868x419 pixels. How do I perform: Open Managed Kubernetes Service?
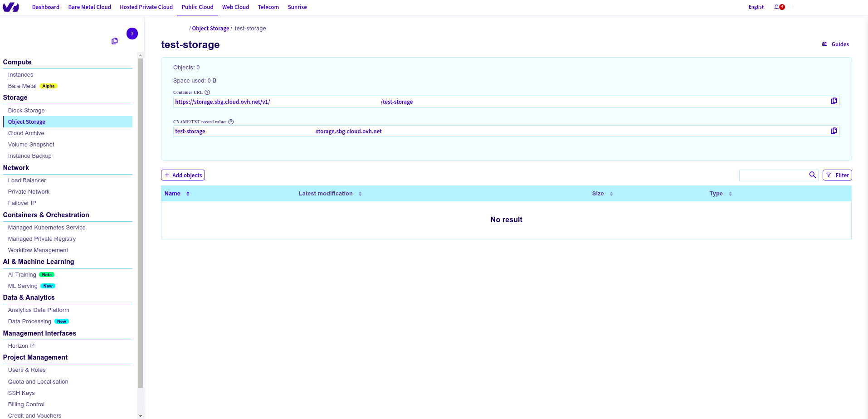(47, 228)
